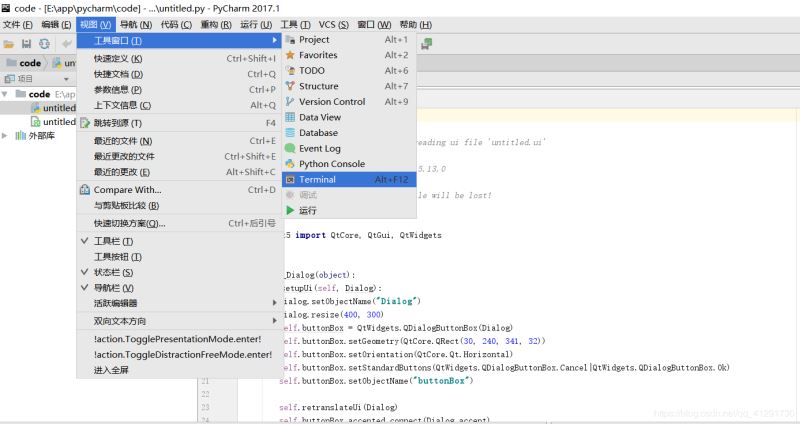Open the 重构 (R) menu
Viewport: 800px width, 424px height.
tap(216, 24)
